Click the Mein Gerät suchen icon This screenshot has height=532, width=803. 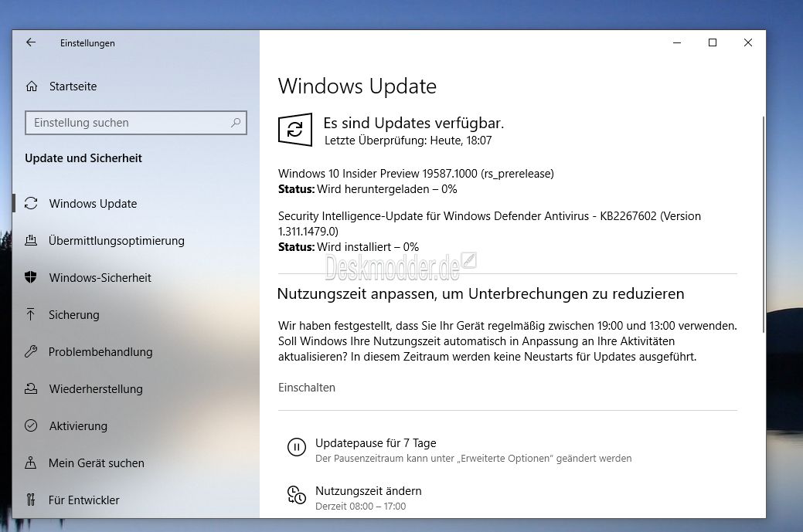coord(31,463)
